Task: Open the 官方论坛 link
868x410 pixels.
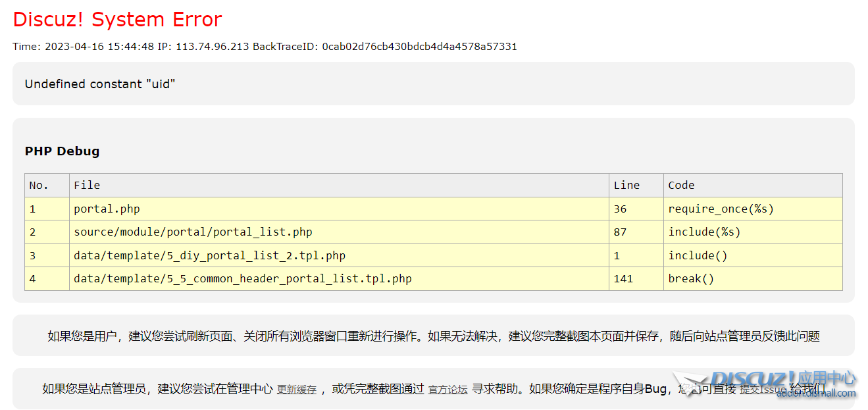Action: pos(447,390)
